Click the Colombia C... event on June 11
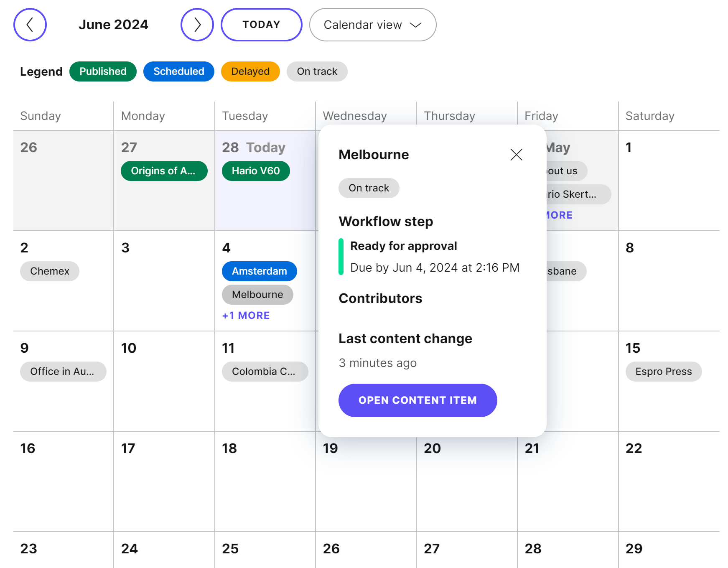Screen dimensions: 728x568 (x=265, y=371)
